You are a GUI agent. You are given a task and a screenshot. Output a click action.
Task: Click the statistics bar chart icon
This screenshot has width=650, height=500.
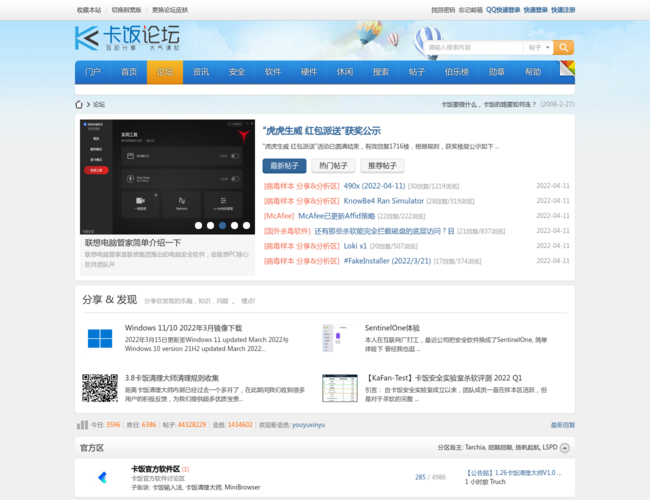pos(82,425)
